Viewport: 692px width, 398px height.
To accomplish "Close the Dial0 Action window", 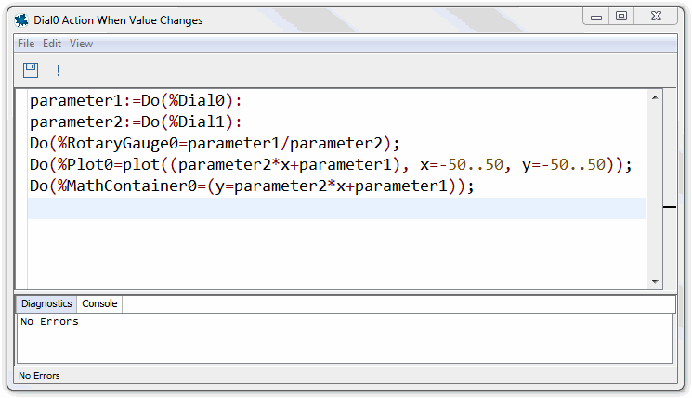I will tap(656, 16).
